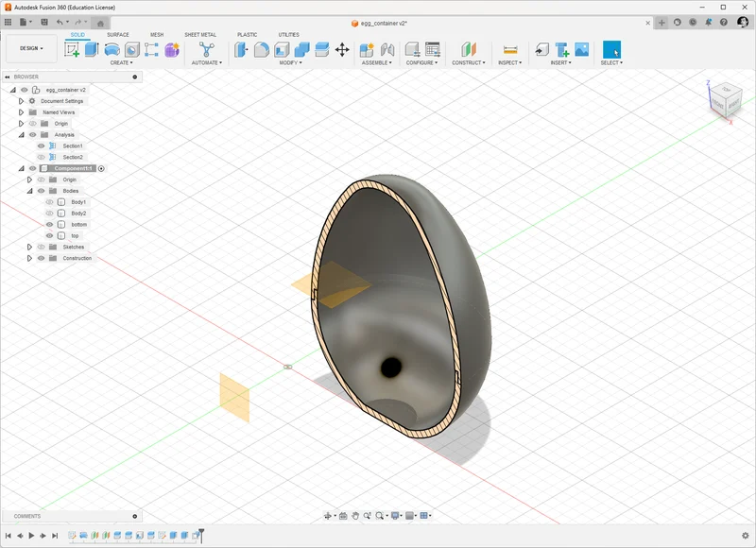Click the ViewCube in the corner
The image size is (756, 548).
pyautogui.click(x=726, y=100)
